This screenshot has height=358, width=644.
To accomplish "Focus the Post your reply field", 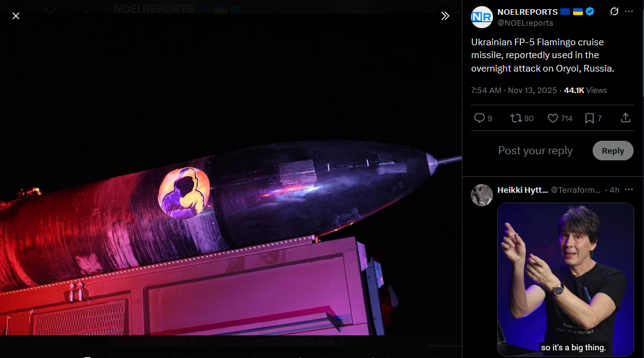I will [x=535, y=151].
